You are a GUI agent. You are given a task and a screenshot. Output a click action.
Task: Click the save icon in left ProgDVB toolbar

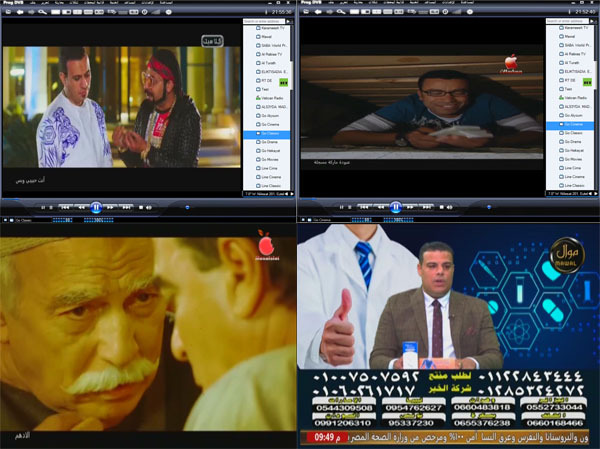pos(8,12)
